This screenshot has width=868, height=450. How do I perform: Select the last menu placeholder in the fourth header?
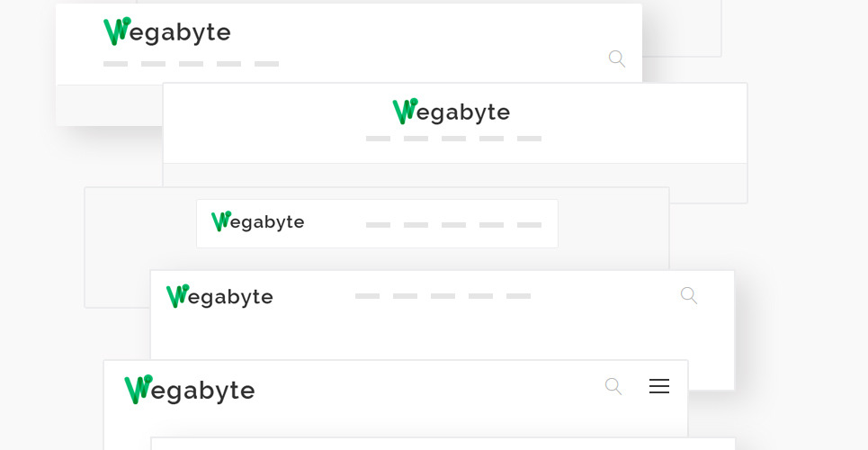(x=518, y=296)
